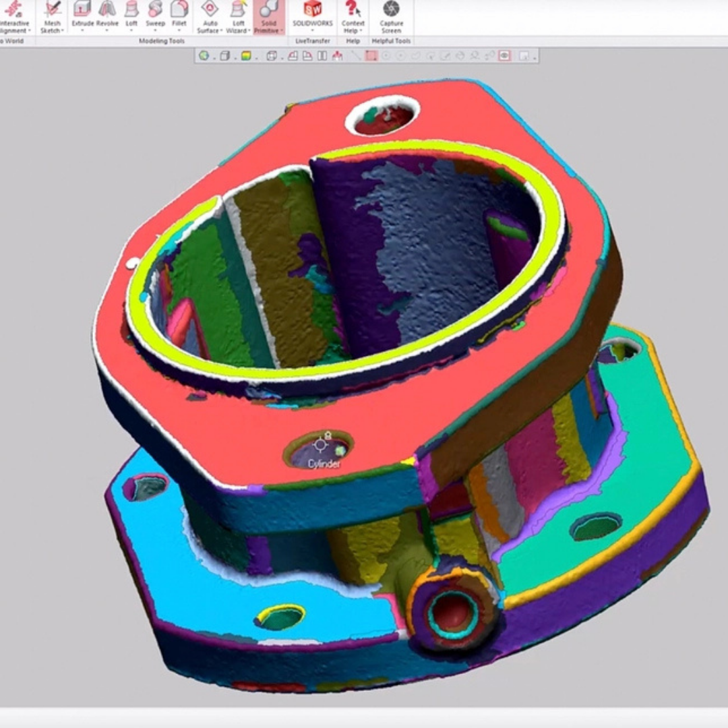Toggle the Solid Primitive tool
This screenshot has width=728, height=728.
269,15
